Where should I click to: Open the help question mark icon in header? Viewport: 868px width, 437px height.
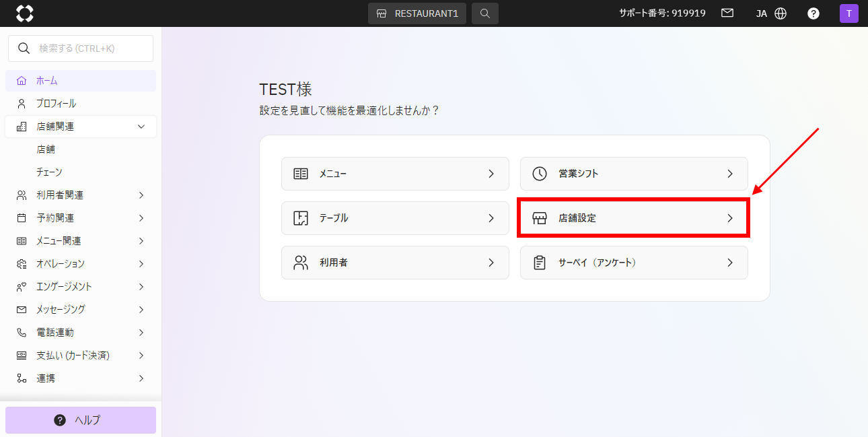tap(813, 13)
